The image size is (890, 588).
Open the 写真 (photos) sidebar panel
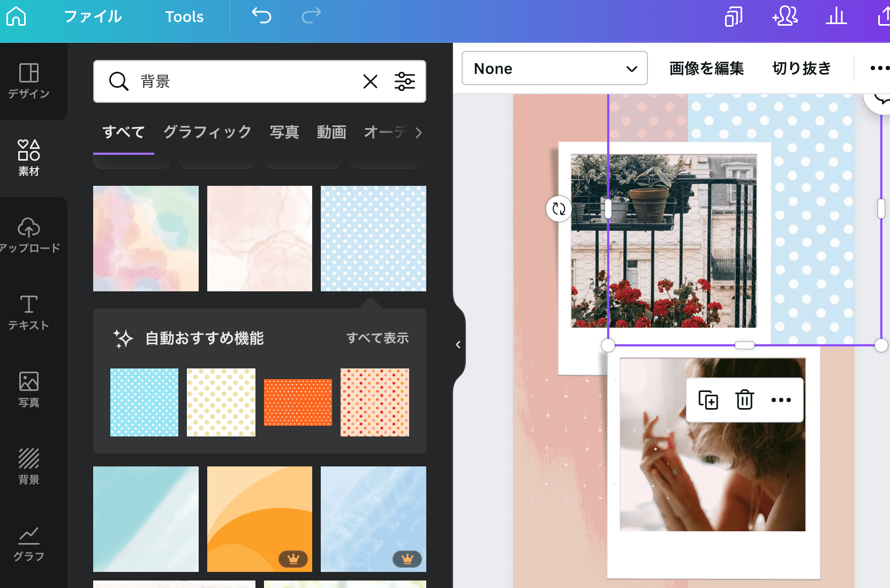point(29,390)
